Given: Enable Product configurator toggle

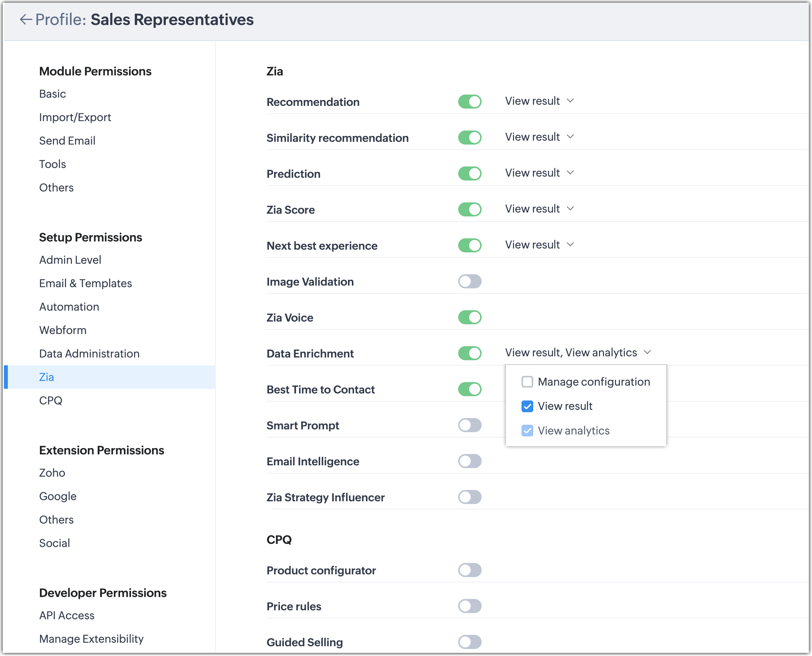Looking at the screenshot, I should click(470, 570).
